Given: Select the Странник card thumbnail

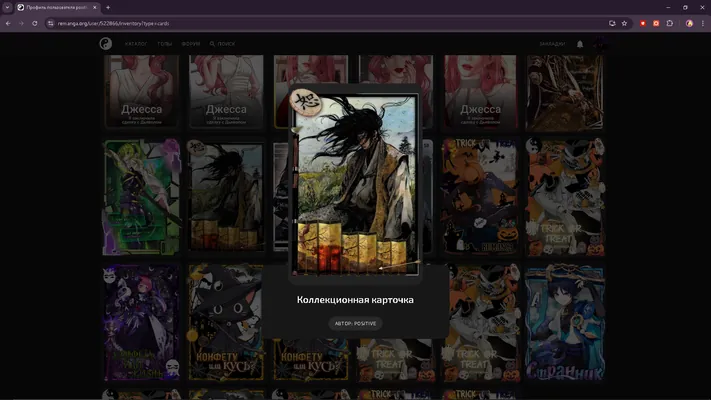Looking at the screenshot, I should [565, 322].
